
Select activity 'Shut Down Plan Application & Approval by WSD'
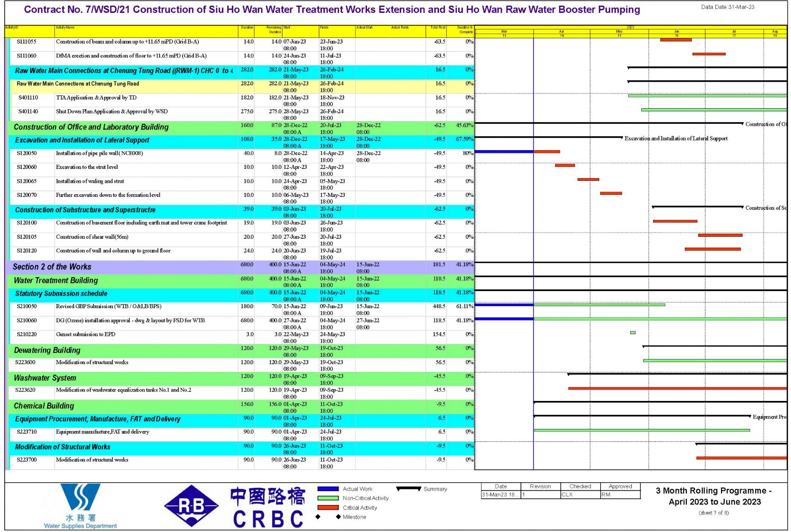coord(111,112)
